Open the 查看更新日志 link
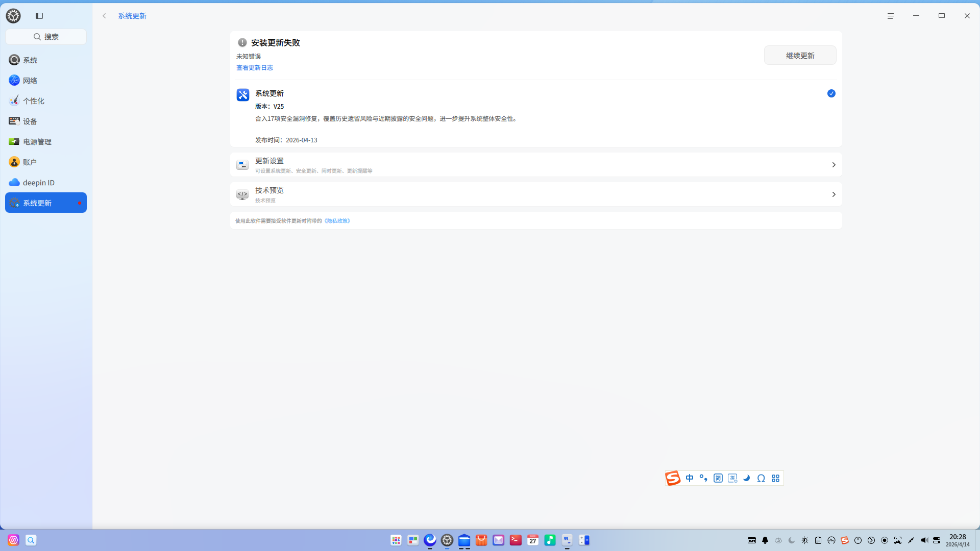 [255, 67]
